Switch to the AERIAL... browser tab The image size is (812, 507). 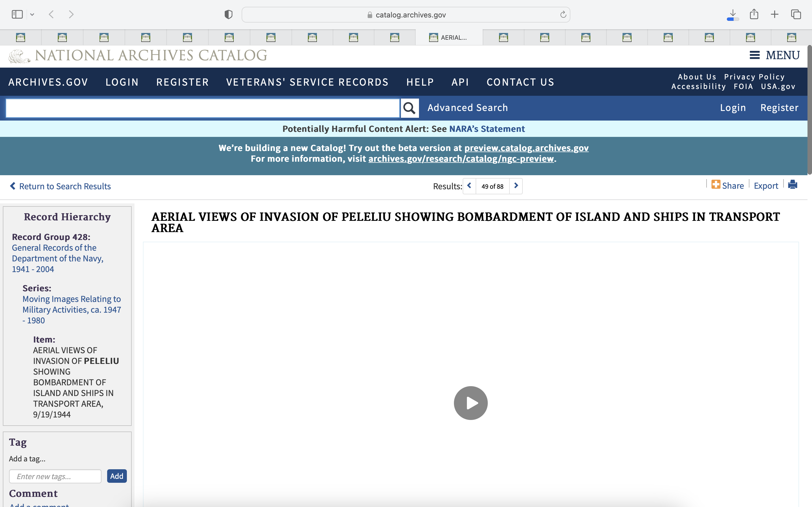pos(449,37)
